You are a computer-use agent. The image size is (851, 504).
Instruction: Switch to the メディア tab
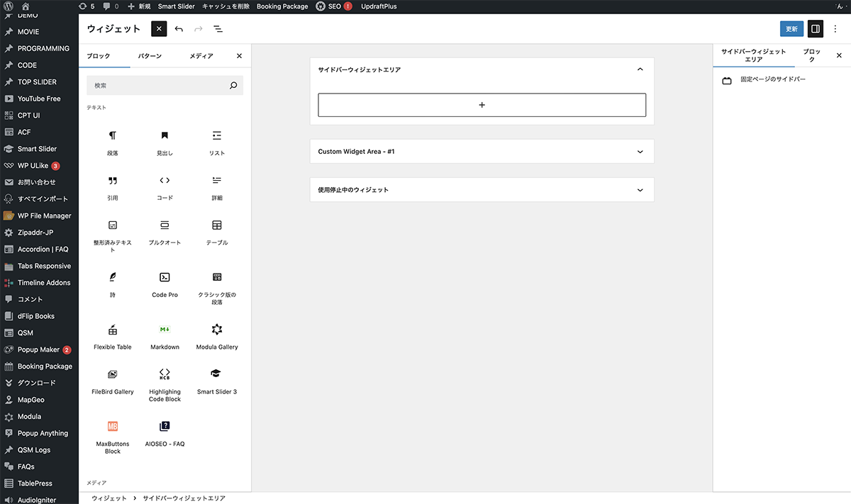201,56
